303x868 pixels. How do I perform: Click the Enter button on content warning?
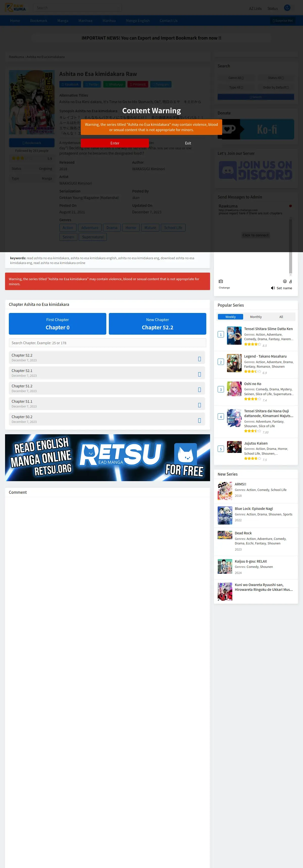[115, 143]
